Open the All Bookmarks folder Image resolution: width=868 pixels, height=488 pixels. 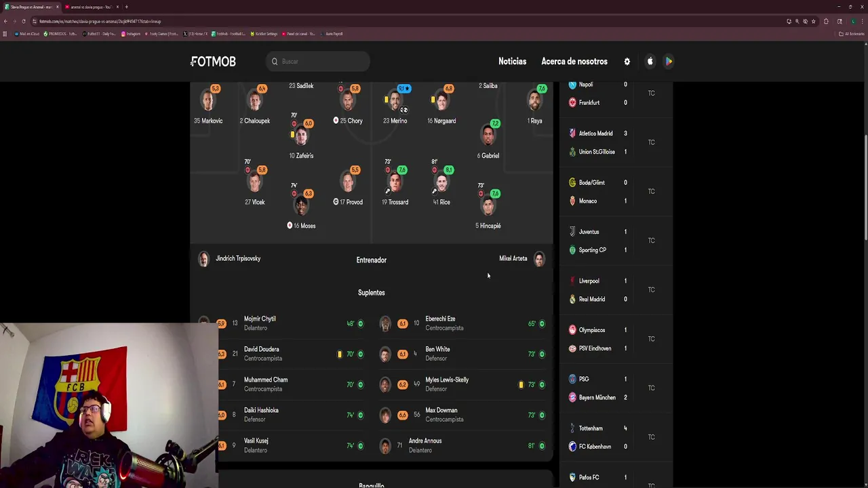pyautogui.click(x=852, y=34)
